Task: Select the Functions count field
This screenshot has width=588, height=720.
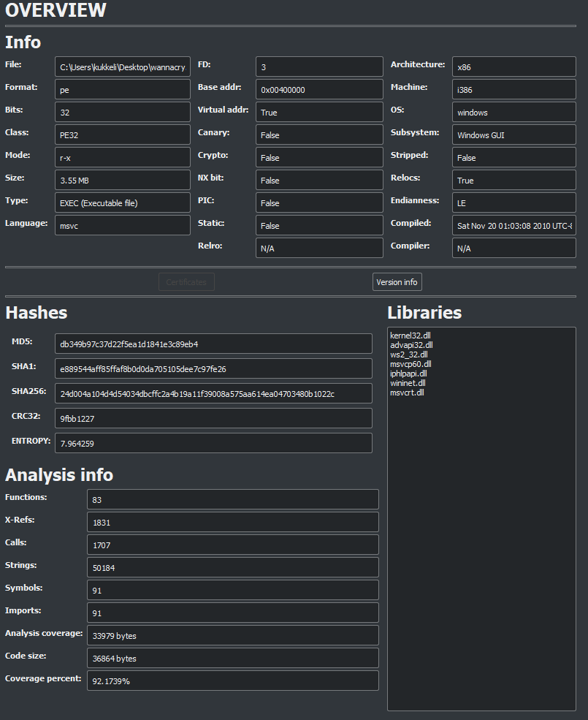Action: 232,500
